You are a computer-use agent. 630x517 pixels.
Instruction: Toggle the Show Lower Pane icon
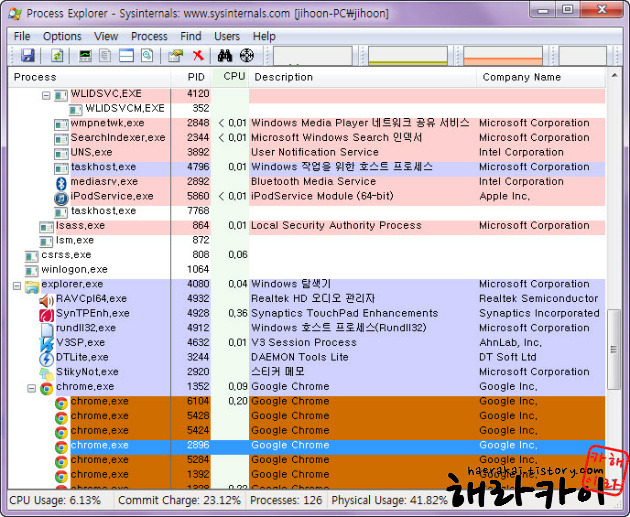(x=126, y=55)
